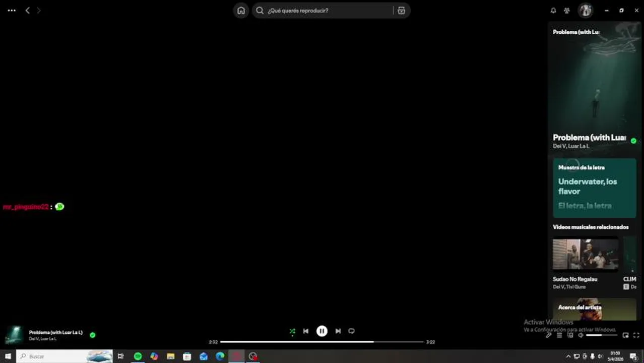Open the big song title in side panel
This screenshot has width=644, height=363.
[x=589, y=137]
